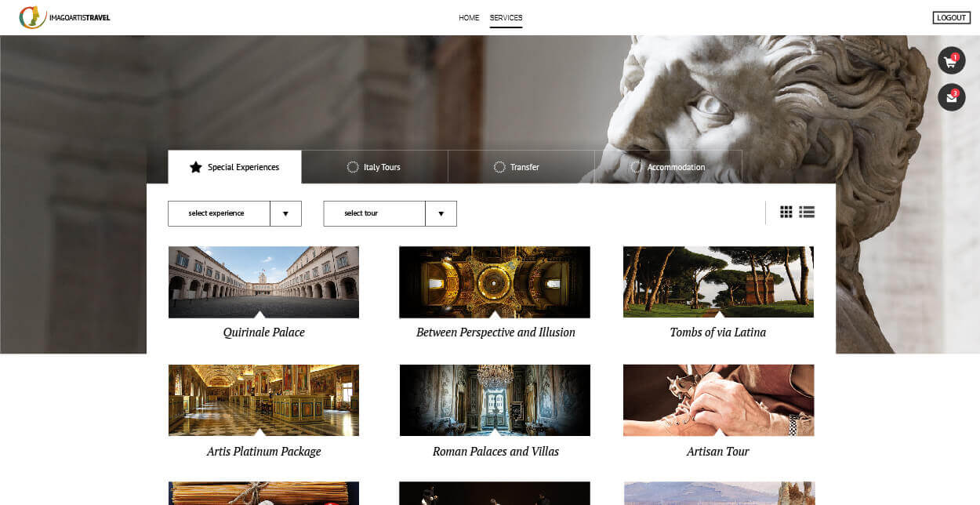Go to the Home menu item
The width and height of the screenshot is (980, 505).
click(x=469, y=18)
